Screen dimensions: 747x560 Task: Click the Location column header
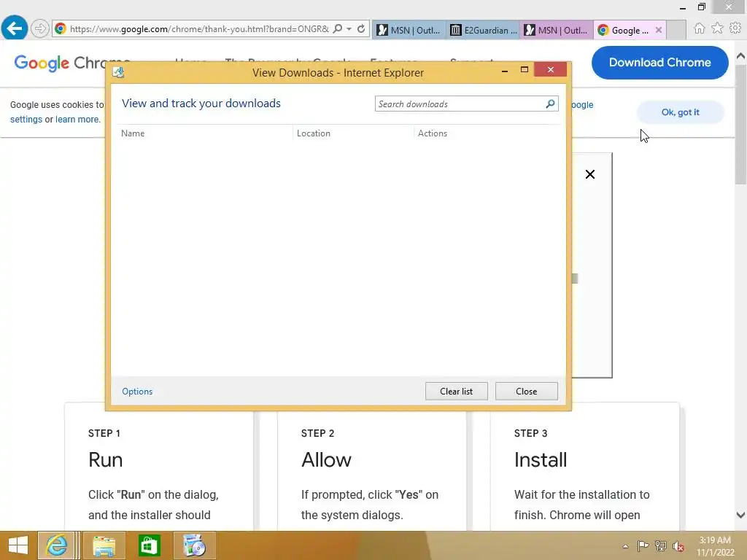tap(314, 133)
